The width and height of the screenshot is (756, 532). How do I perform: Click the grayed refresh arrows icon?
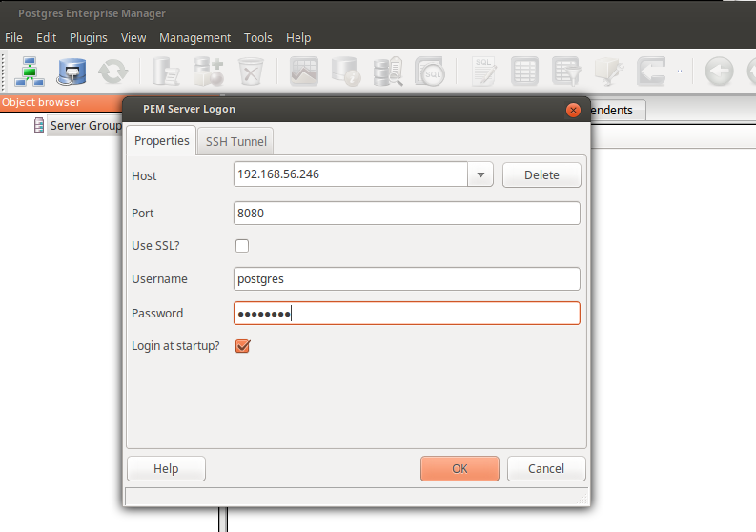tap(112, 72)
